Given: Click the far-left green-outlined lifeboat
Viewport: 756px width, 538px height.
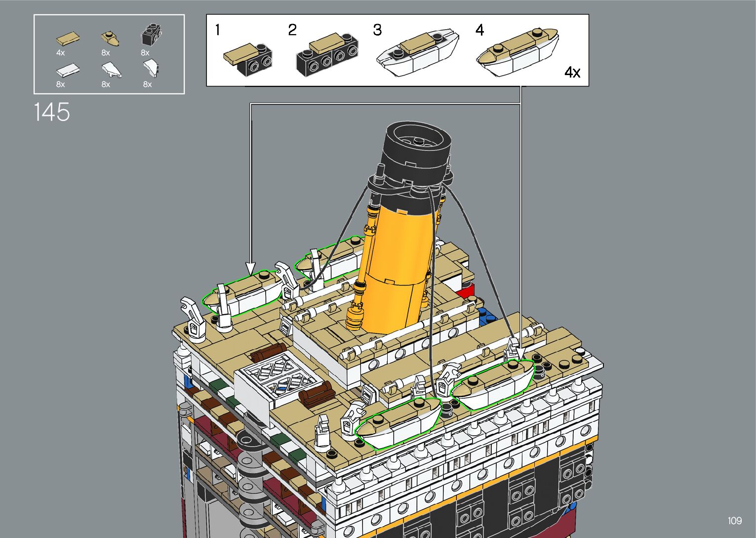Looking at the screenshot, I should point(242,293).
